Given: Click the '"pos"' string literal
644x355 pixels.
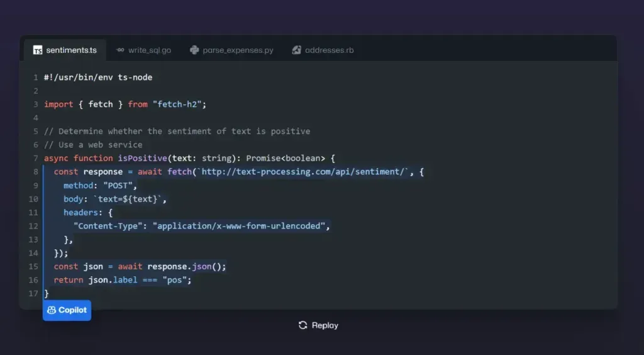Looking at the screenshot, I should pos(175,280).
